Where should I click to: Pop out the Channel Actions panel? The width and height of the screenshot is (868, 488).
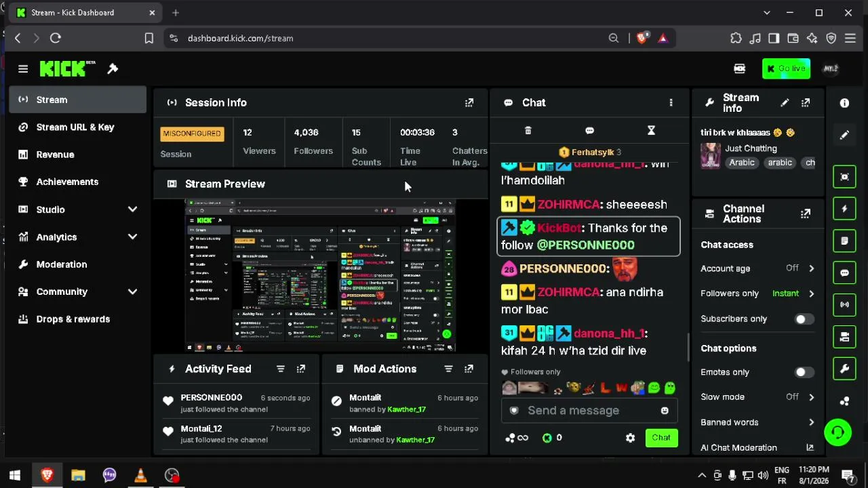[806, 213]
